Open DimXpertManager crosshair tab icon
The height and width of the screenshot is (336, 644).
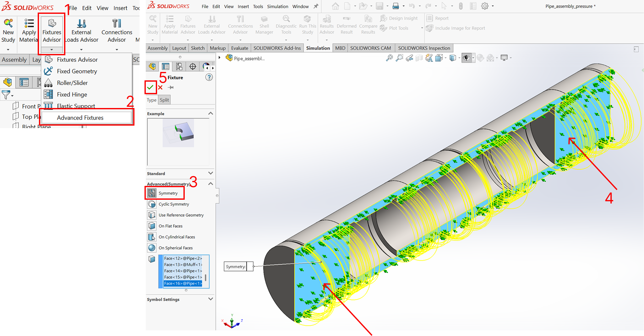click(x=193, y=66)
